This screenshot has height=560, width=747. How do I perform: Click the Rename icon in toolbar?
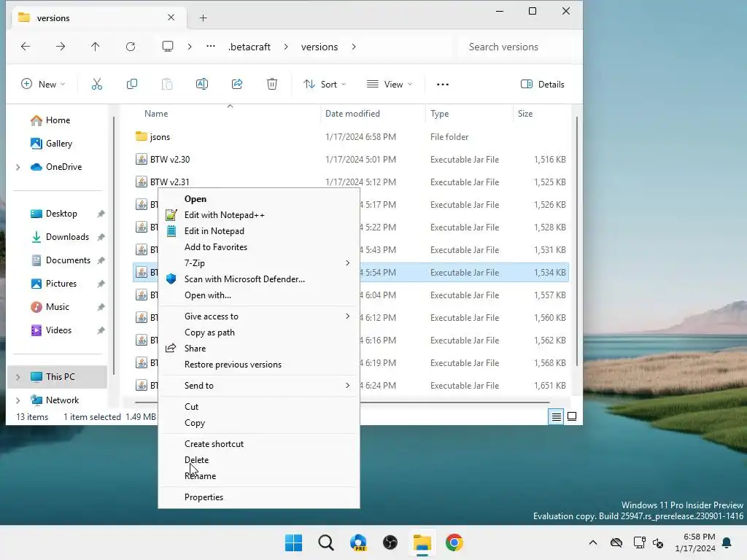202,85
